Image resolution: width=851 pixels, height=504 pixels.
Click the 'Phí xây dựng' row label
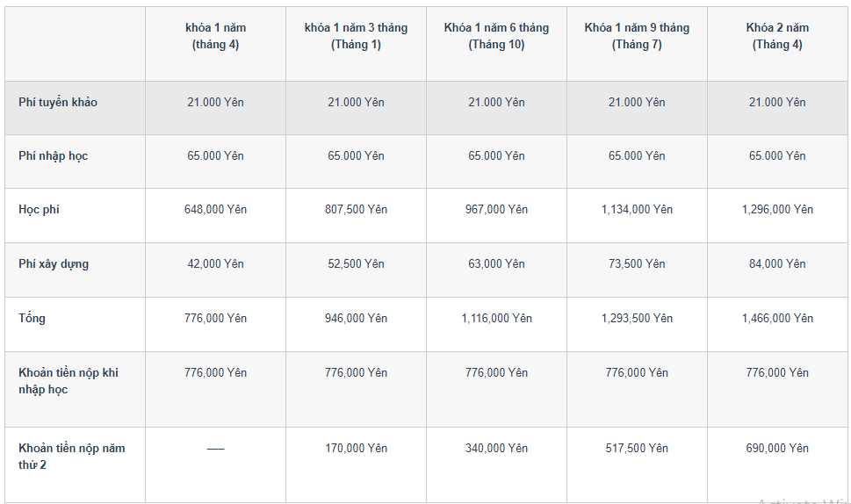[x=54, y=264]
